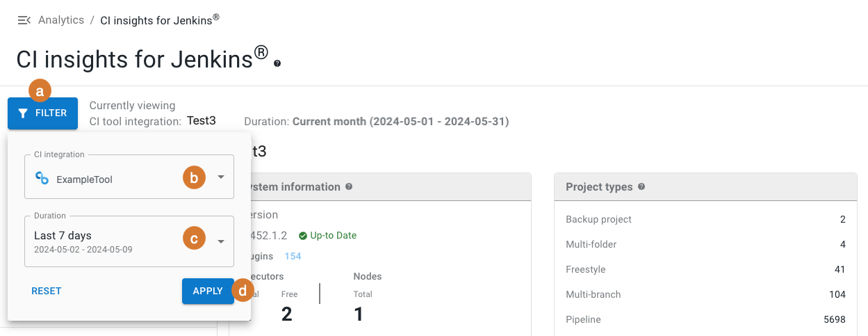Click the Nodes Total value 1
The width and height of the screenshot is (868, 336).
359,314
